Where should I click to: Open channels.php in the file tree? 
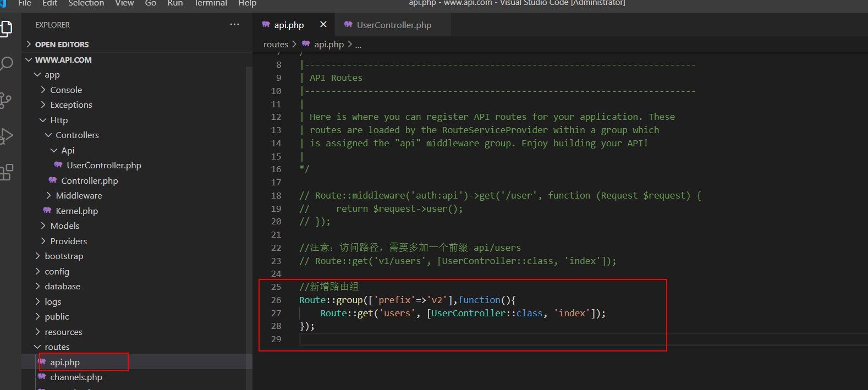76,377
